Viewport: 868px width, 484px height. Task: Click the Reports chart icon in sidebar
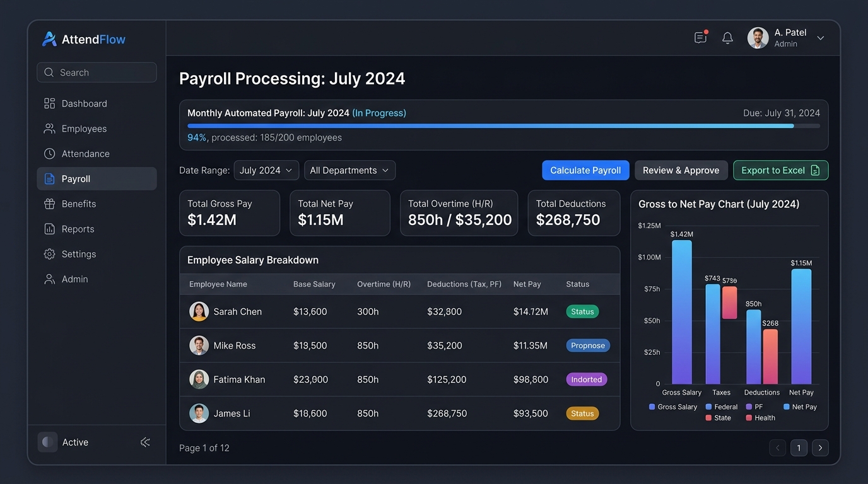tap(49, 229)
